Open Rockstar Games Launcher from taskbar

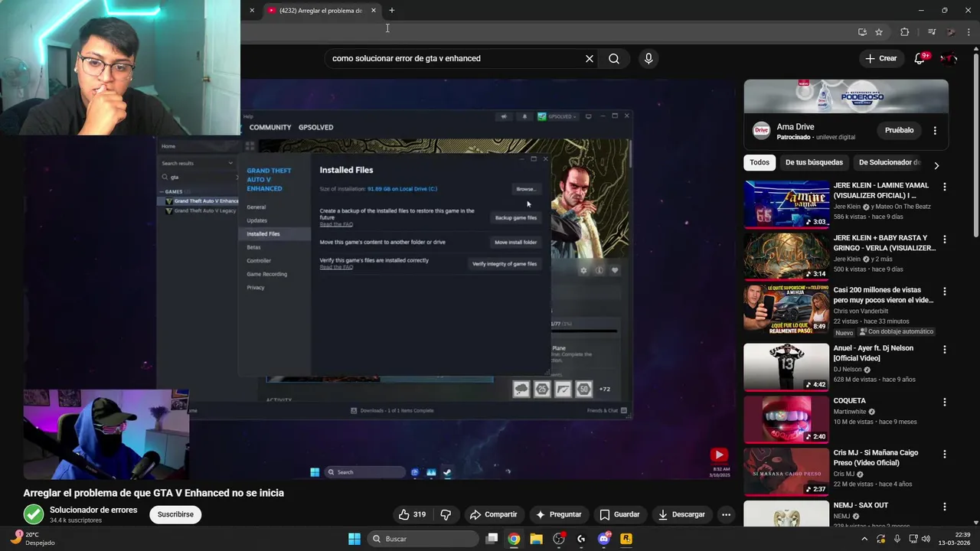626,539
